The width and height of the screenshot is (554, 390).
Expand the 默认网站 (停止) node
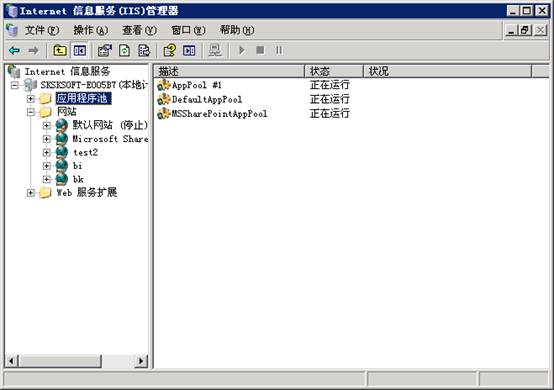coord(47,125)
